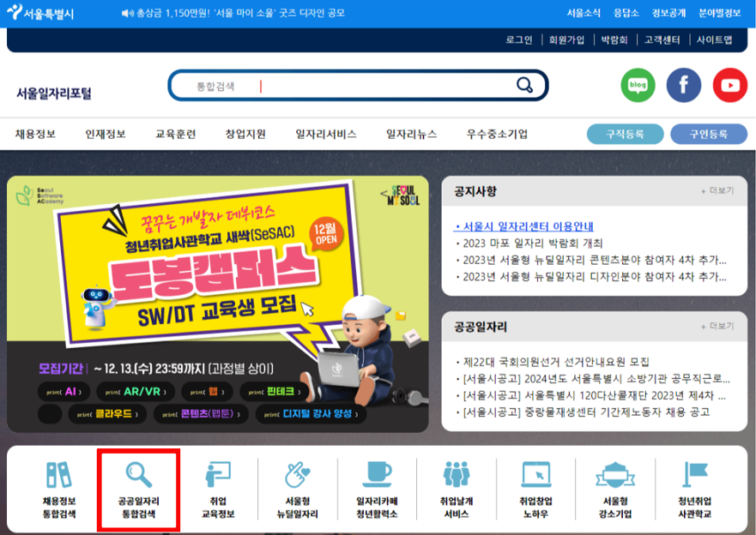The height and width of the screenshot is (535, 756).
Task: Click the 서울일자리포털 site title
Action: tap(54, 93)
